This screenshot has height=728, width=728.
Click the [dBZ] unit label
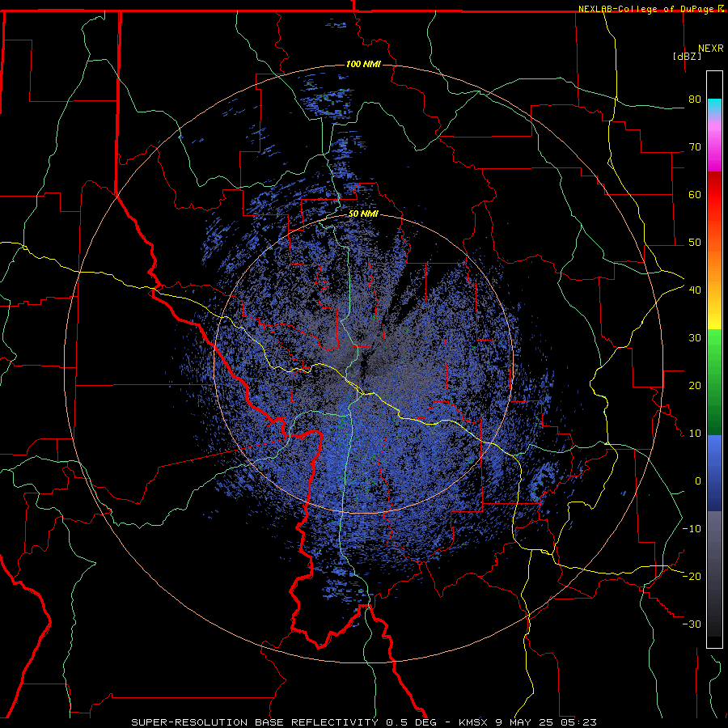coord(687,57)
